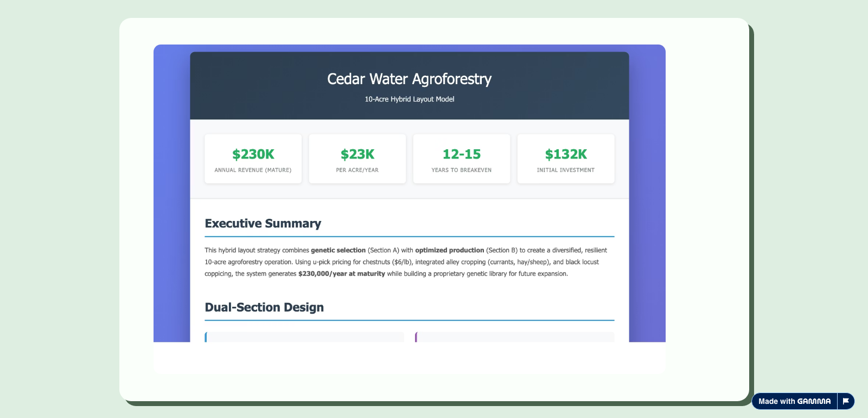The height and width of the screenshot is (418, 868).
Task: Click the 12-15 breakeven years figure
Action: point(462,154)
